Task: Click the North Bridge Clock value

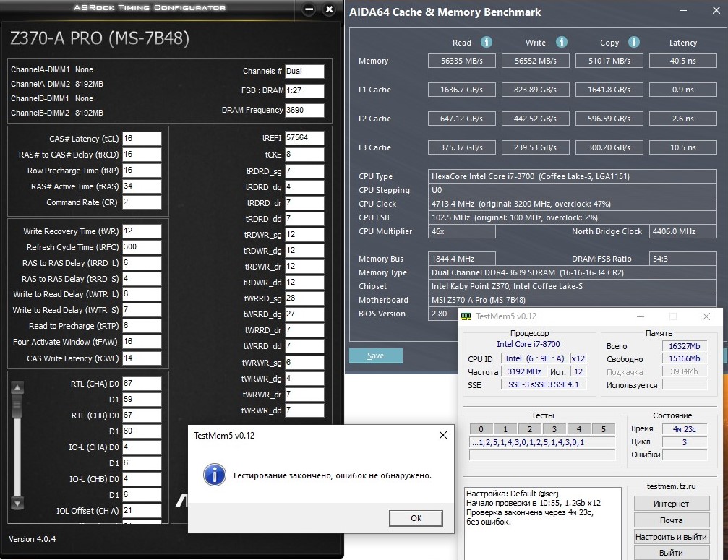Action: [683, 231]
